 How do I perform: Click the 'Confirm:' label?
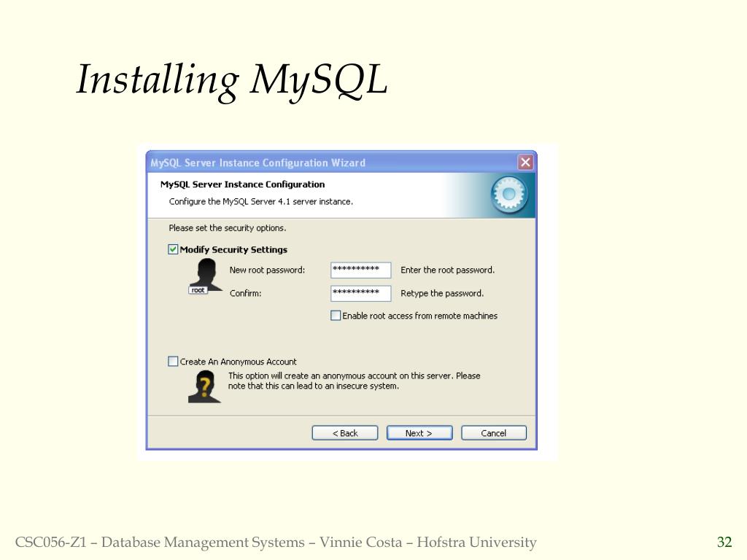pos(245,293)
